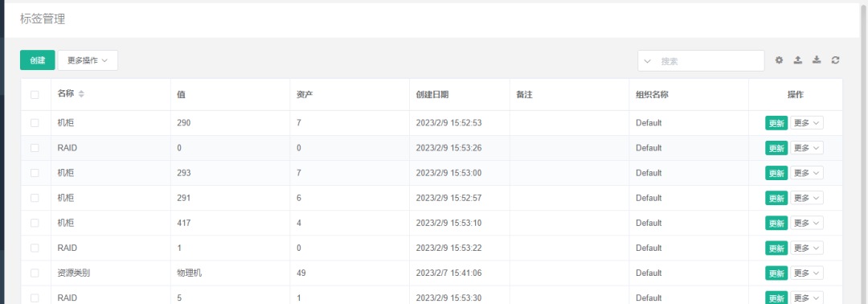Screen dimensions: 868x304
Task: Open the search filter chevron in search box
Action: tap(648, 61)
